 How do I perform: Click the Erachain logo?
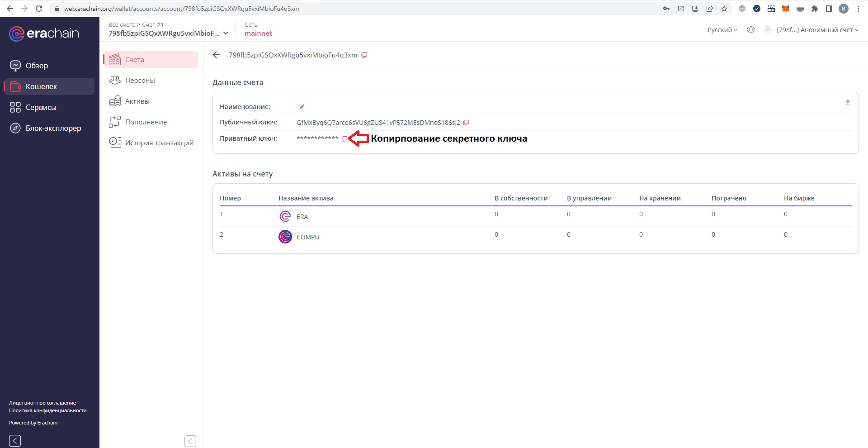(44, 33)
